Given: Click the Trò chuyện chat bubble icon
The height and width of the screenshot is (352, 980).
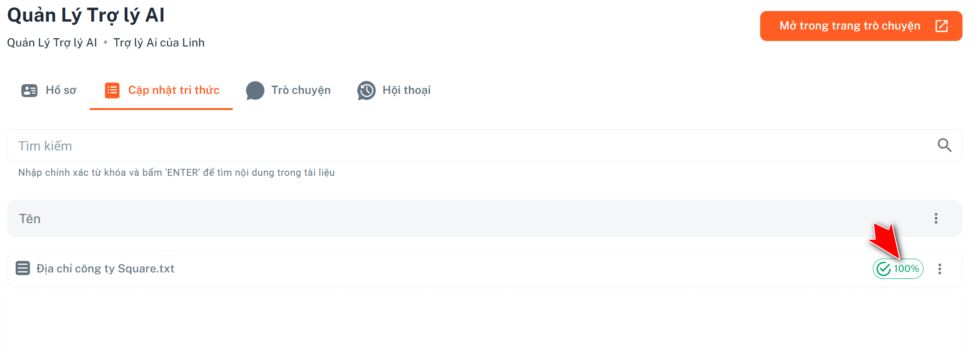Looking at the screenshot, I should click(x=255, y=90).
